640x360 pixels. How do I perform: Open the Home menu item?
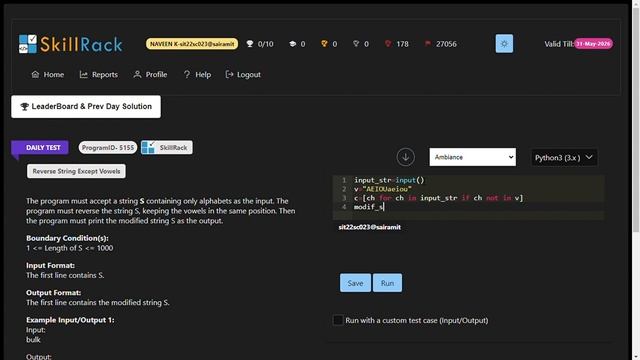click(x=48, y=75)
